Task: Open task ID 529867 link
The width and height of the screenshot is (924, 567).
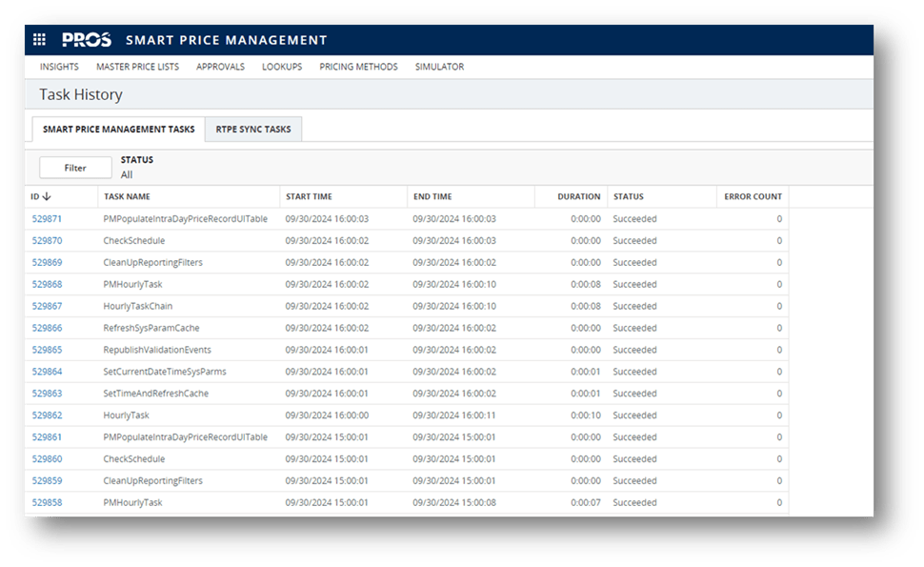Action: coord(47,306)
